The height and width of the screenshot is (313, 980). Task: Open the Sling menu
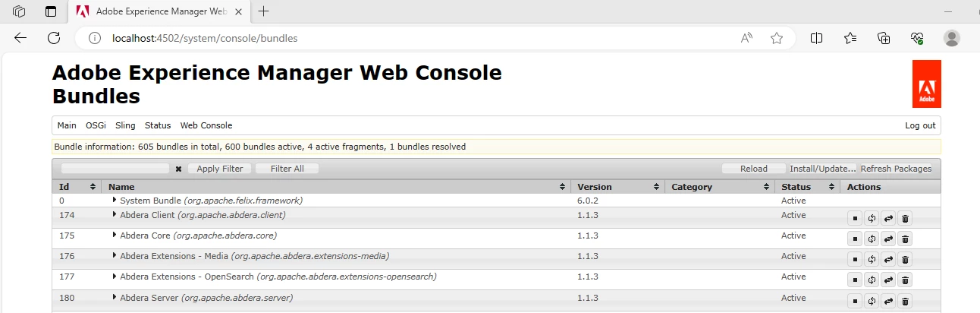125,125
